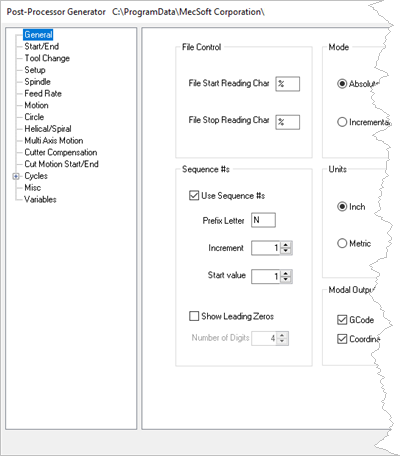Image resolution: width=400 pixels, height=456 pixels.
Task: Choose the Inch units radio button
Action: tap(342, 207)
